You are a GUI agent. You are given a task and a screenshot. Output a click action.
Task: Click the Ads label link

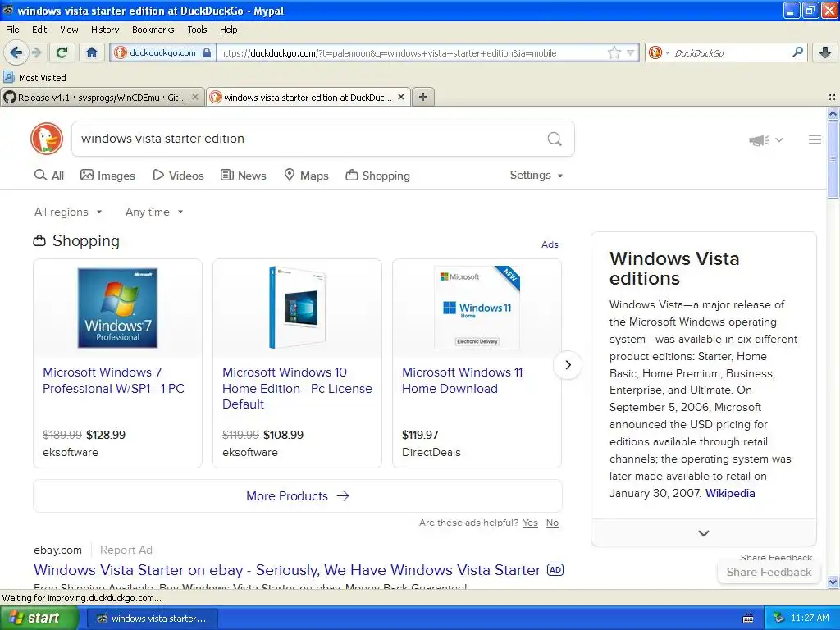tap(550, 244)
